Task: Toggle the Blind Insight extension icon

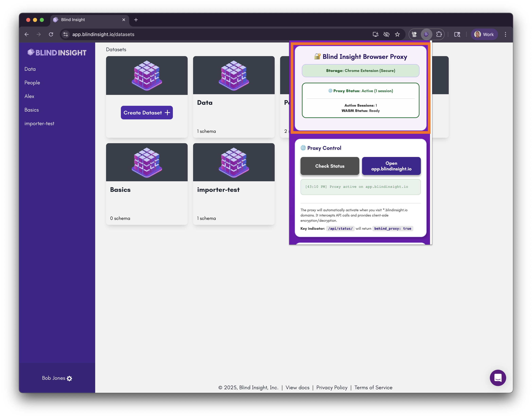Action: (426, 35)
